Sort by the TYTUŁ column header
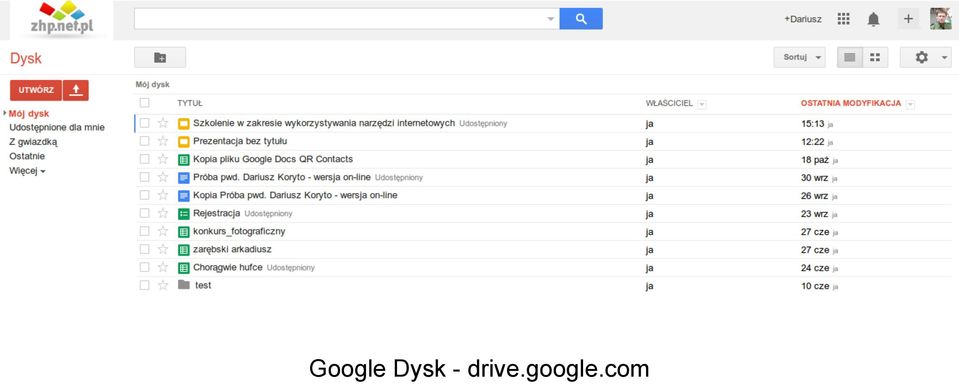 coord(190,103)
